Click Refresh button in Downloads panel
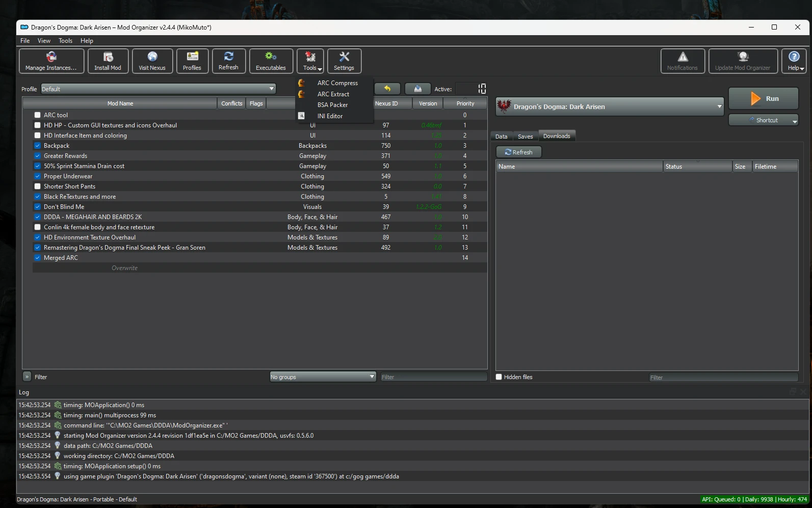Screen dimensions: 812x508 pyautogui.click(x=518, y=152)
